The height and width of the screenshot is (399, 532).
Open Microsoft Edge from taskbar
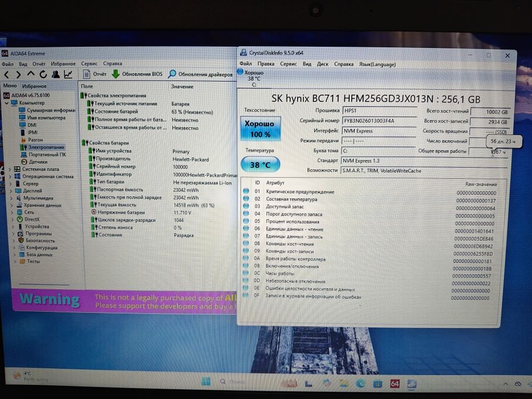[360, 383]
